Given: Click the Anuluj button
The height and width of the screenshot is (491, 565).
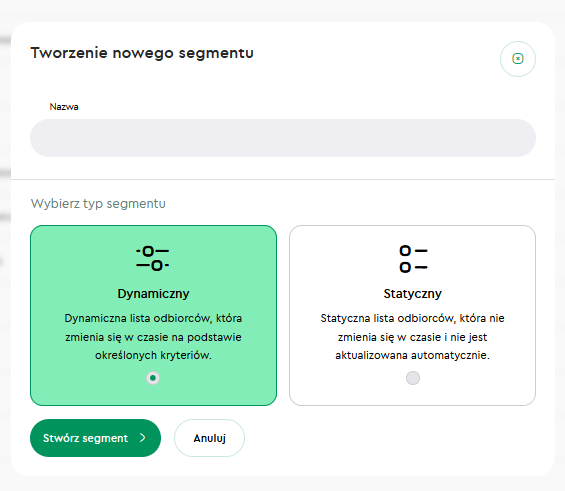Looking at the screenshot, I should [x=209, y=438].
